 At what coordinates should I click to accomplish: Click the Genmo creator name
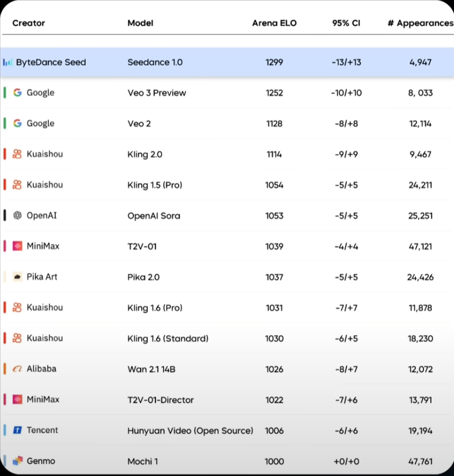tap(41, 461)
